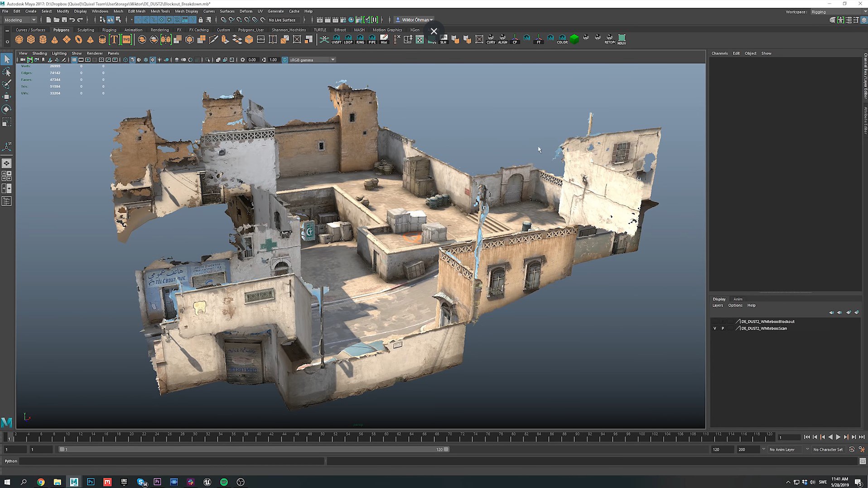The height and width of the screenshot is (488, 868).
Task: Click the RETOPO shelf script icon
Action: click(610, 40)
